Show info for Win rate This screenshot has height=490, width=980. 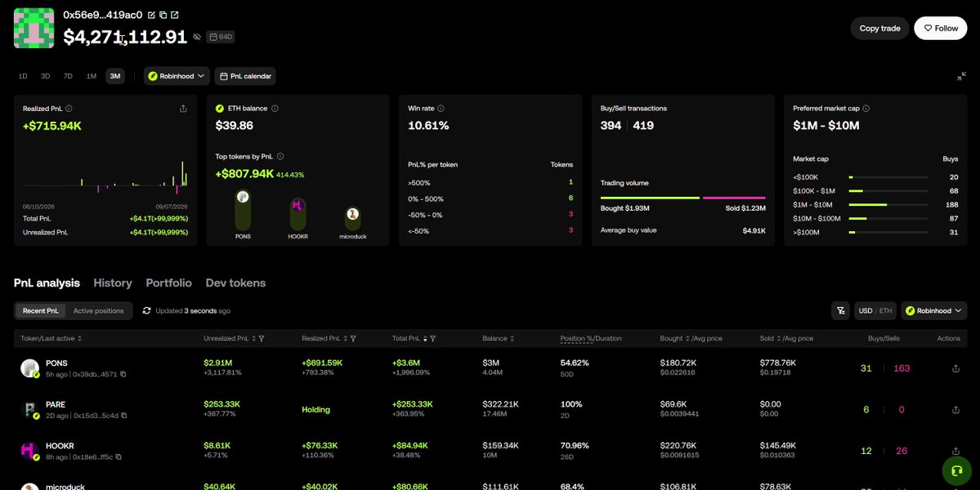coord(441,109)
